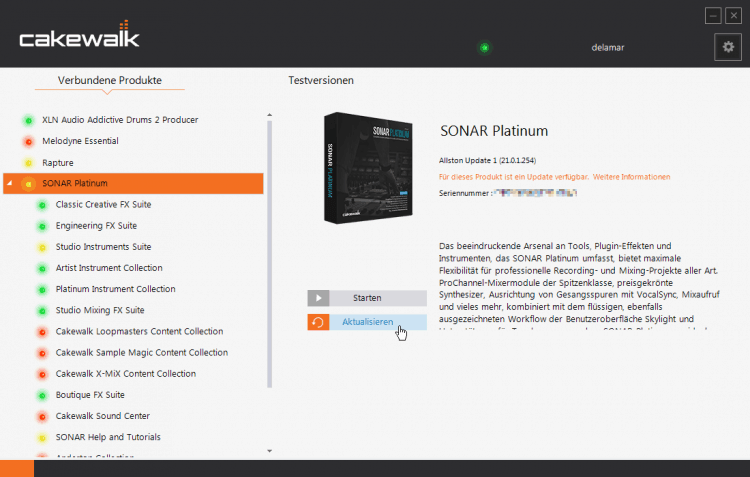This screenshot has height=477, width=750.
Task: Click the product list scrollbar thumb
Action: (269, 254)
